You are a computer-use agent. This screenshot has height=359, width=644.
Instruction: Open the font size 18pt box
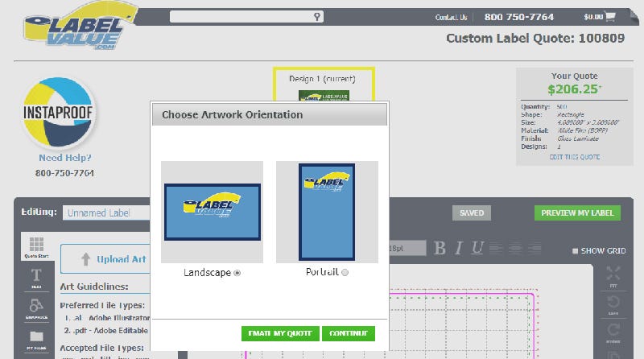(x=407, y=248)
